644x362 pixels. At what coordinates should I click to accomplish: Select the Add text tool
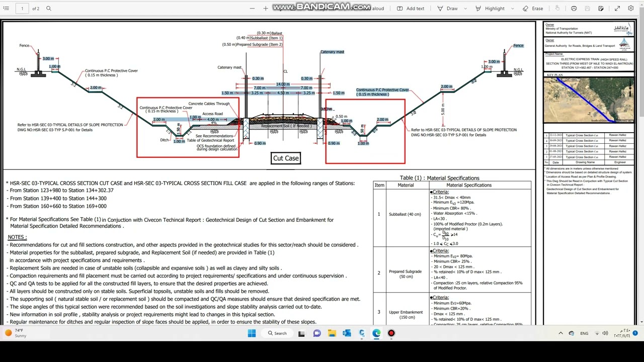click(x=411, y=9)
